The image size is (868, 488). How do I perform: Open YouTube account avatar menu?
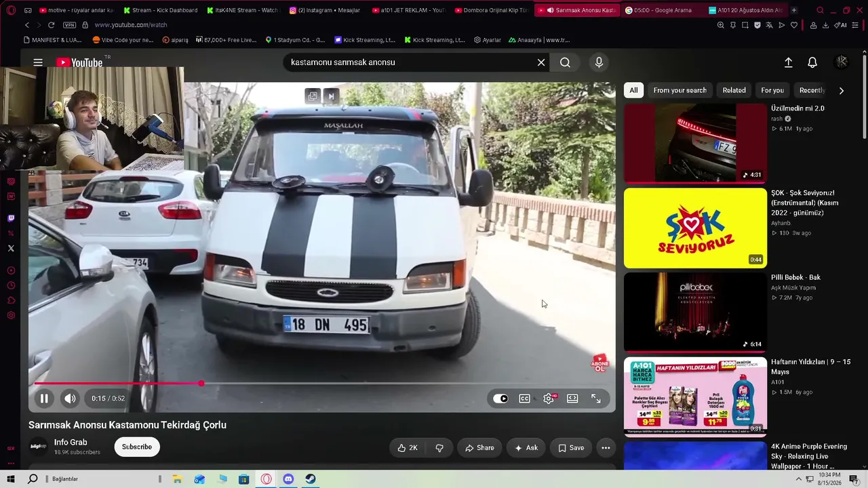tap(842, 62)
